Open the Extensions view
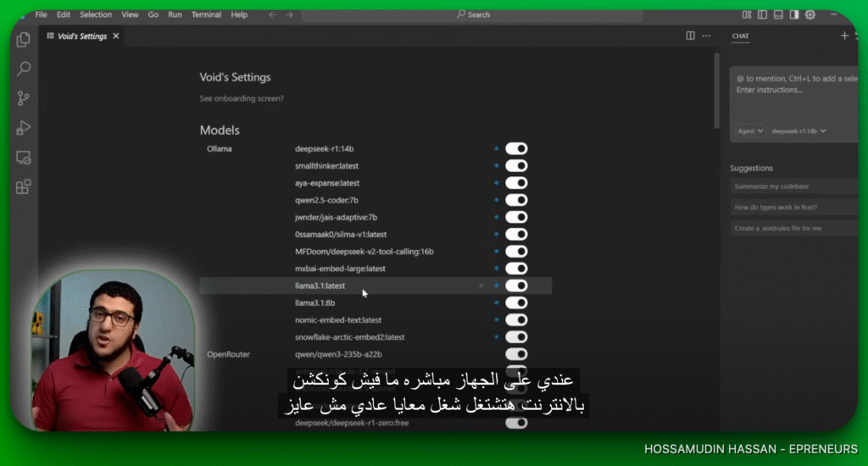Image resolution: width=868 pixels, height=466 pixels. (23, 187)
